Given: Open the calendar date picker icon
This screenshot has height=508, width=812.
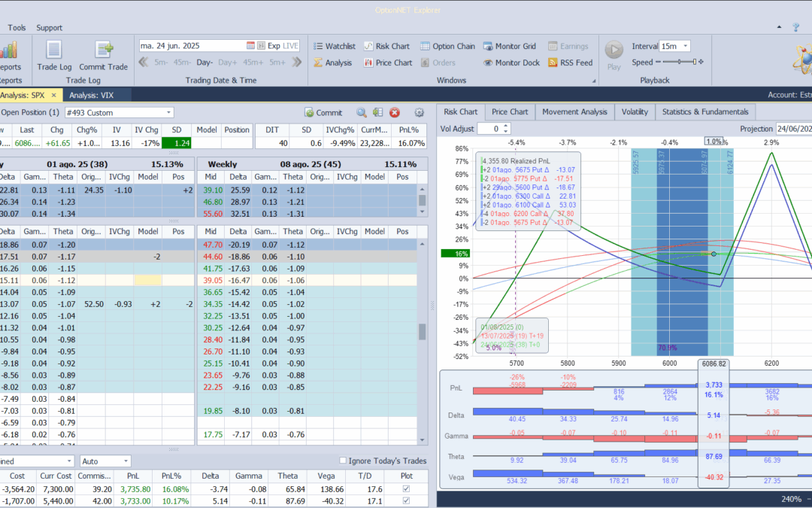Looking at the screenshot, I should click(250, 46).
